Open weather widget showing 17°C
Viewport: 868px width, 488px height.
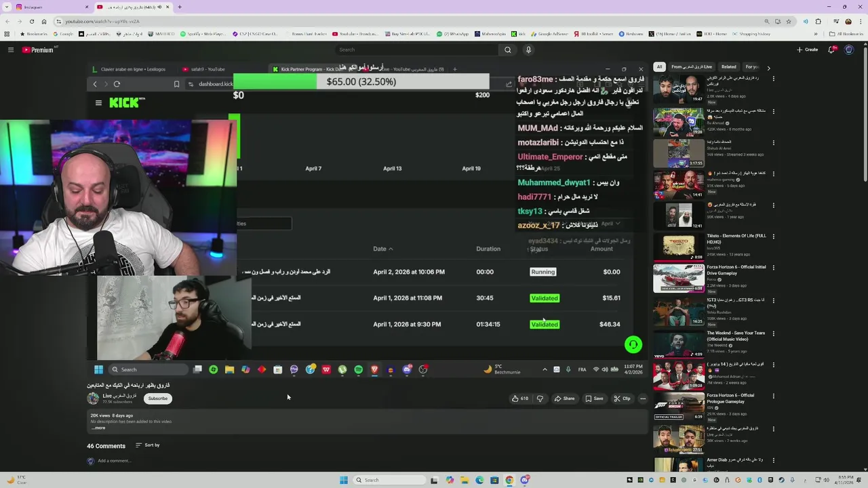[16, 480]
